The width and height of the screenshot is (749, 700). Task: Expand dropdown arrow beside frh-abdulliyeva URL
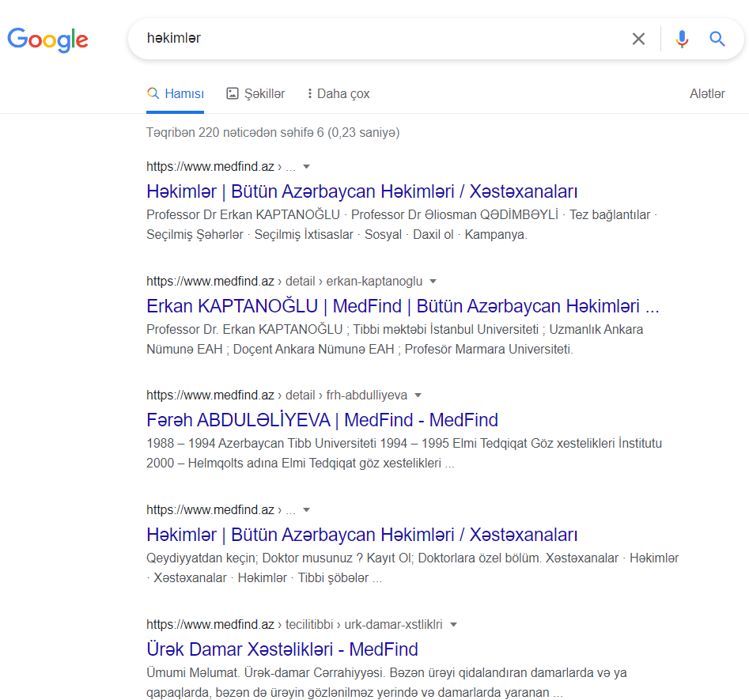coord(418,395)
